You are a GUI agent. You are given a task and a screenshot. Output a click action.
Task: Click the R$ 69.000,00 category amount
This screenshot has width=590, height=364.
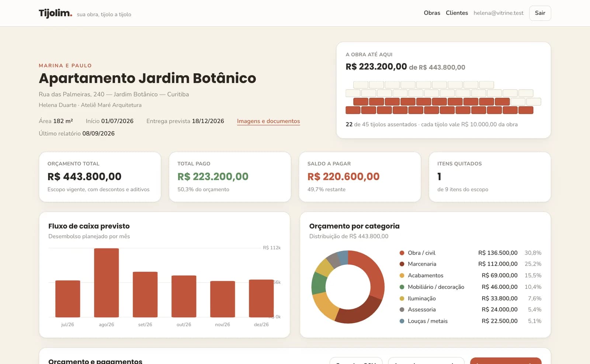tap(500, 276)
